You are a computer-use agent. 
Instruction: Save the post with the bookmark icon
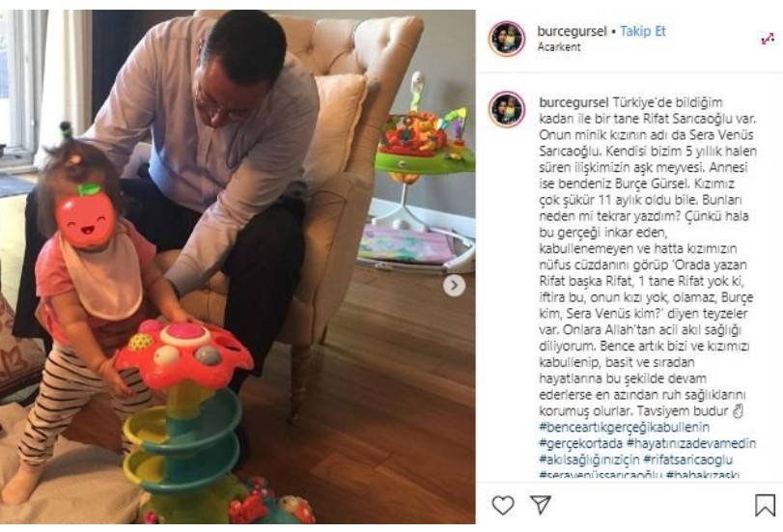click(x=765, y=505)
